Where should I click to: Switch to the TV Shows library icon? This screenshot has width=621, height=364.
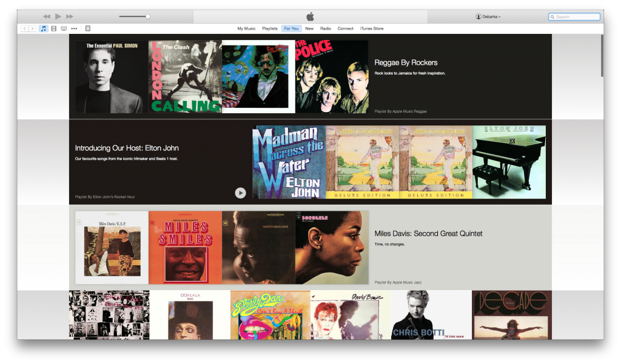click(64, 28)
